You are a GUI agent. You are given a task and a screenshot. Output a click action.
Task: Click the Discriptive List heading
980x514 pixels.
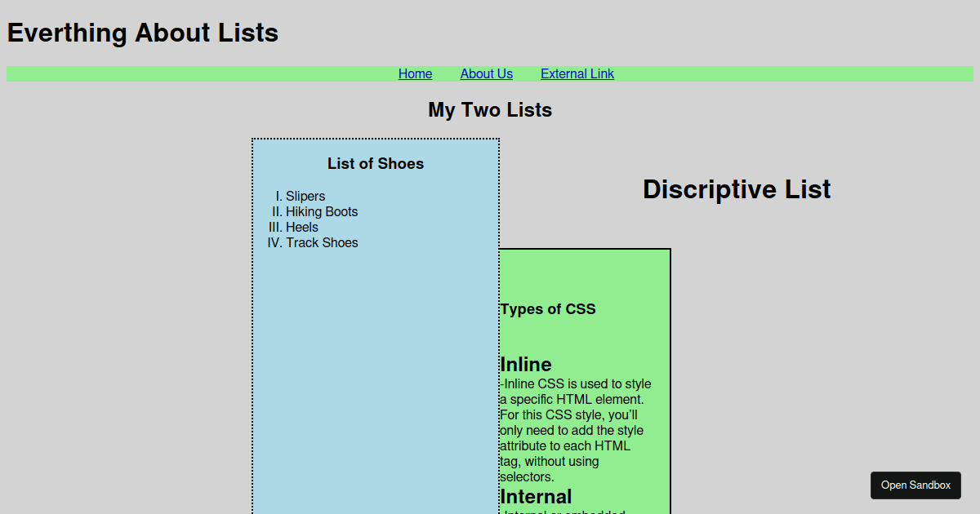736,188
